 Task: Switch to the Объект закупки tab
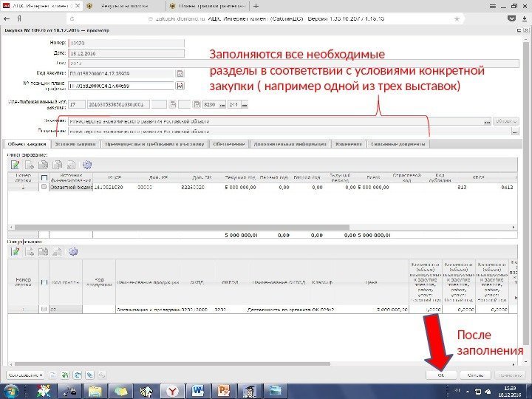(27, 144)
